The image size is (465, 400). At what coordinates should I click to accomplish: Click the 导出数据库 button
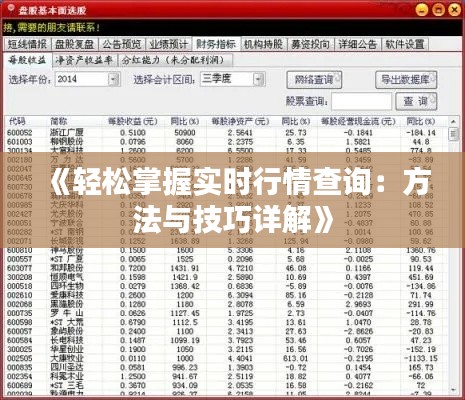pos(406,80)
